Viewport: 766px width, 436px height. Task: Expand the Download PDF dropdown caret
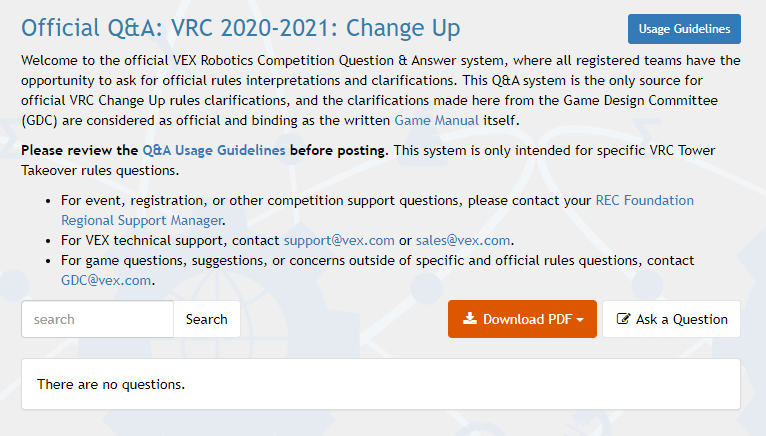pyautogui.click(x=581, y=320)
